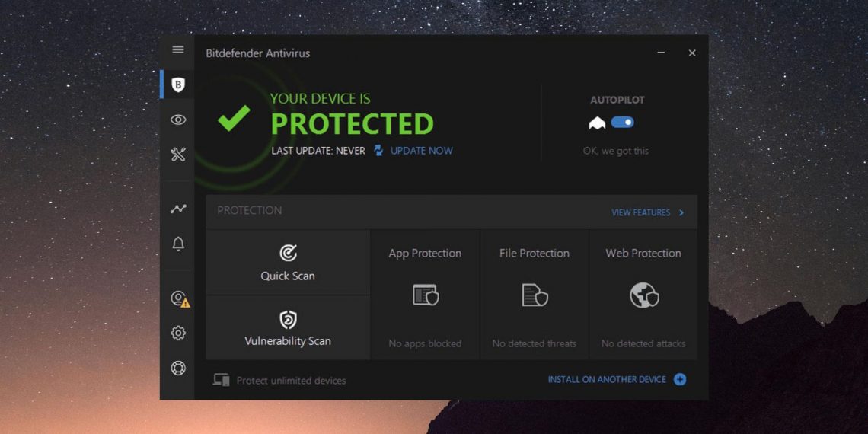Click Install on Another Device link
This screenshot has width=868, height=434.
click(607, 379)
